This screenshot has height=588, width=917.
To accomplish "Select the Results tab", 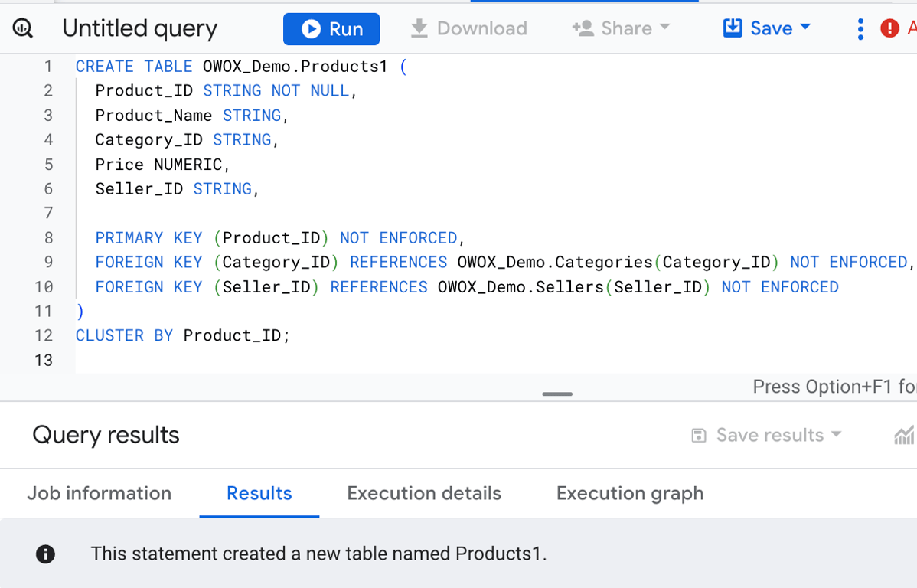I will point(259,493).
